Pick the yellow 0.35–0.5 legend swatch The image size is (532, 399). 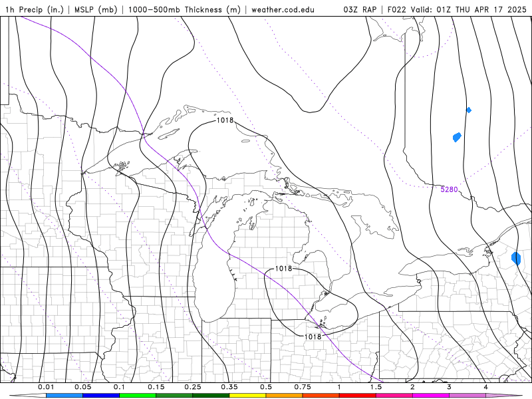(247, 395)
